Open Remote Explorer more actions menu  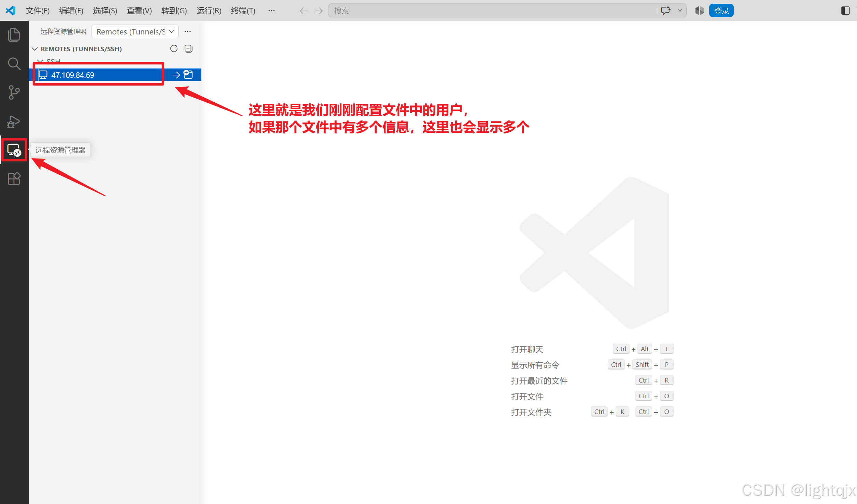188,31
